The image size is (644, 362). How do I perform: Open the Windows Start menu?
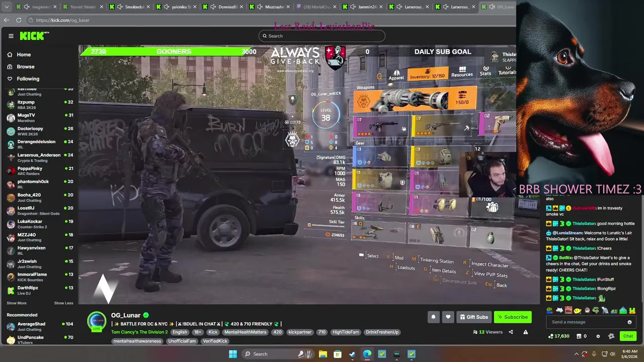point(232,354)
